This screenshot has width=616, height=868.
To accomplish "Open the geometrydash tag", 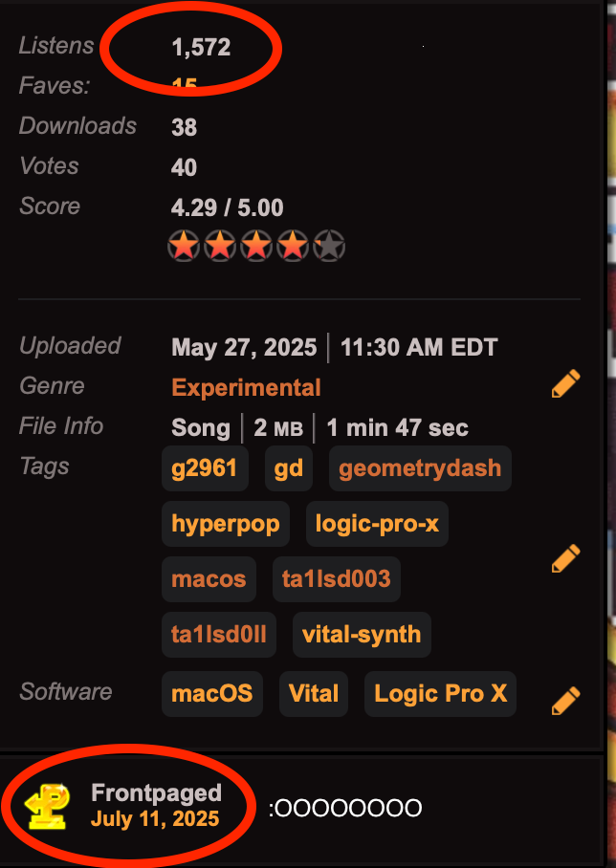I will point(420,468).
